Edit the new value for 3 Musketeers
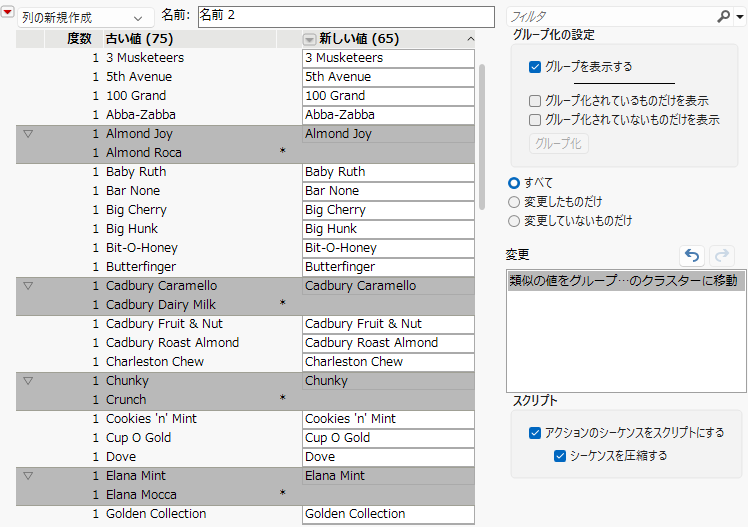This screenshot has height=527, width=748. tap(388, 58)
